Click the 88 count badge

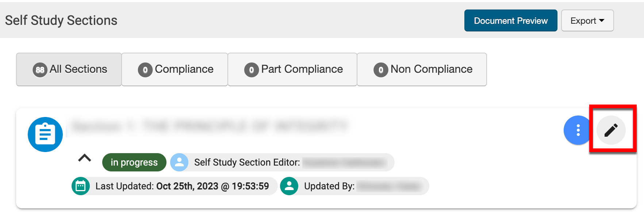40,69
